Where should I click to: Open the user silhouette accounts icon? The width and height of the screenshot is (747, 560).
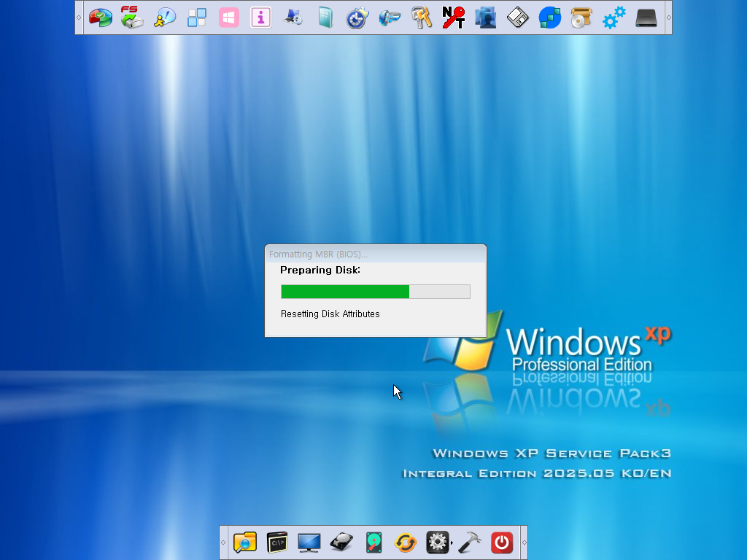pos(485,17)
